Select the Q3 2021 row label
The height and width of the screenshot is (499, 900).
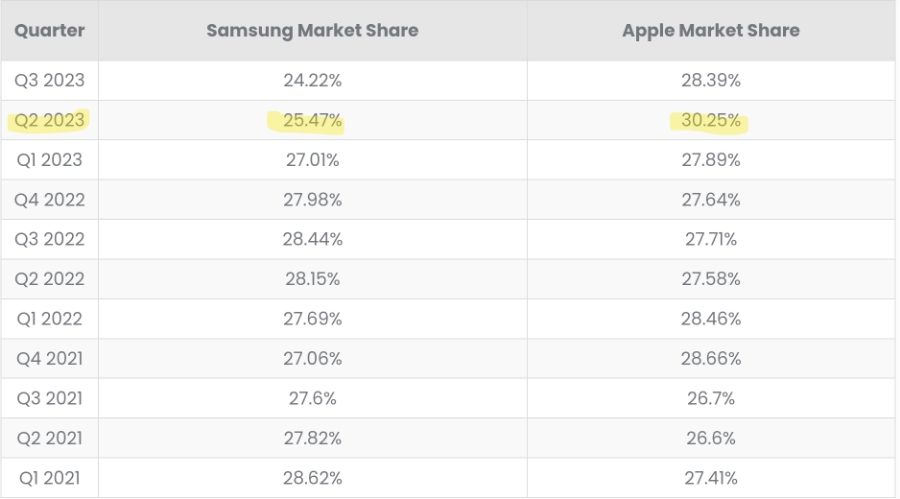pyautogui.click(x=49, y=398)
